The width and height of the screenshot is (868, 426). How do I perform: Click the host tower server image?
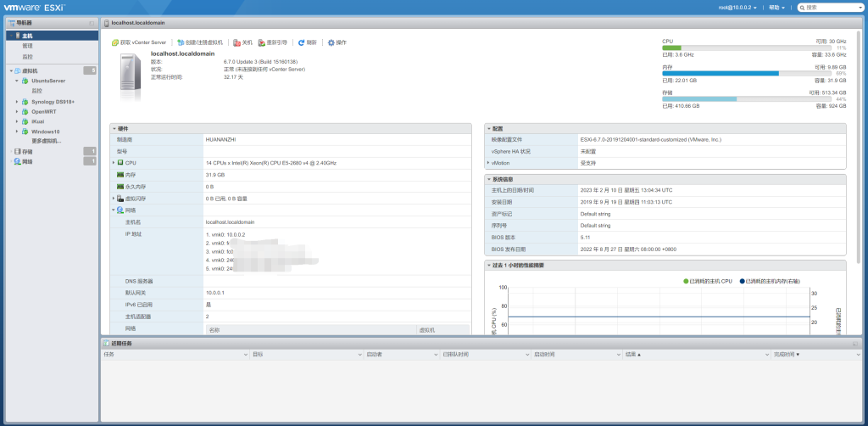(x=131, y=77)
